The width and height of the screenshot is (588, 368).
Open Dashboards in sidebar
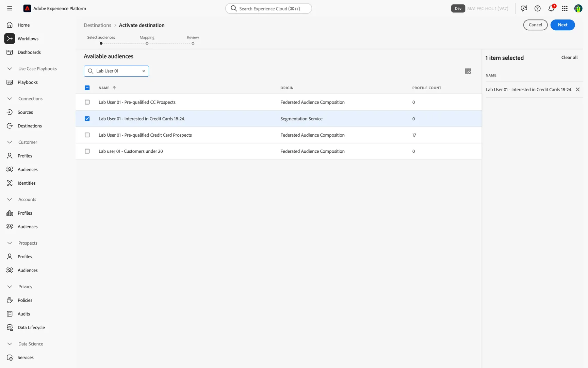(29, 52)
